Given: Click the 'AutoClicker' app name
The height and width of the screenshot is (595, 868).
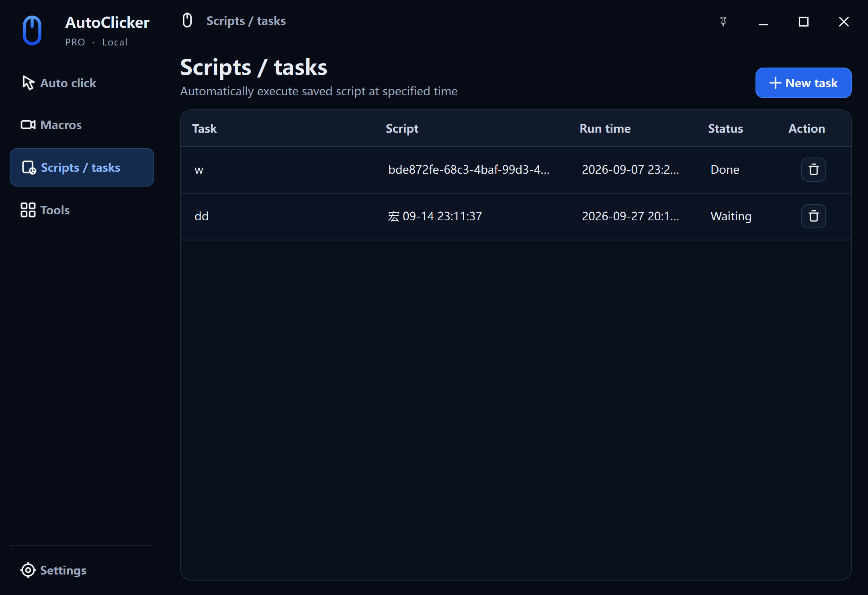Looking at the screenshot, I should pos(107,23).
